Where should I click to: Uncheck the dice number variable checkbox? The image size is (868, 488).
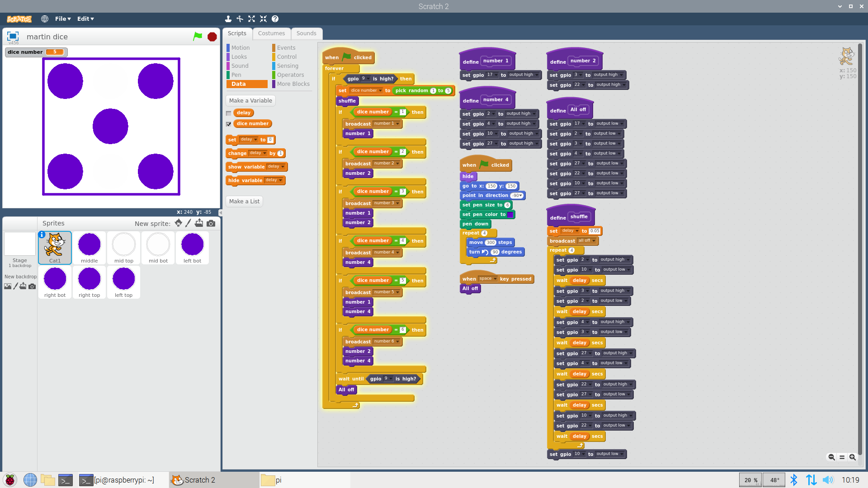point(229,124)
